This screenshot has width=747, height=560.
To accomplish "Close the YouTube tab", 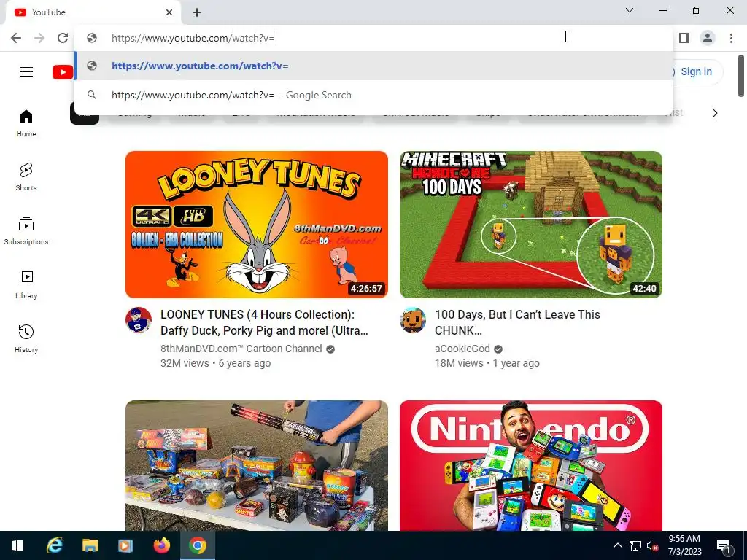I will (169, 12).
